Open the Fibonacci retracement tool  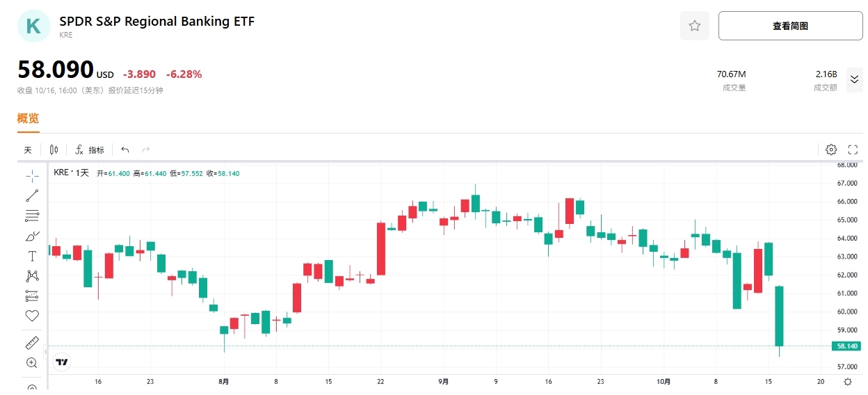(x=32, y=216)
